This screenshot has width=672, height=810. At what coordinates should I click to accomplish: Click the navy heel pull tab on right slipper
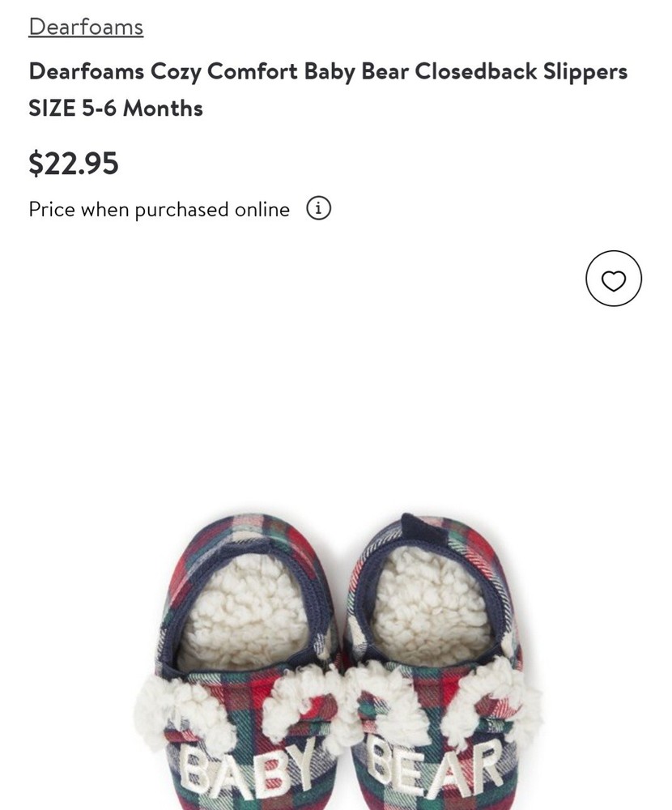[x=419, y=530]
